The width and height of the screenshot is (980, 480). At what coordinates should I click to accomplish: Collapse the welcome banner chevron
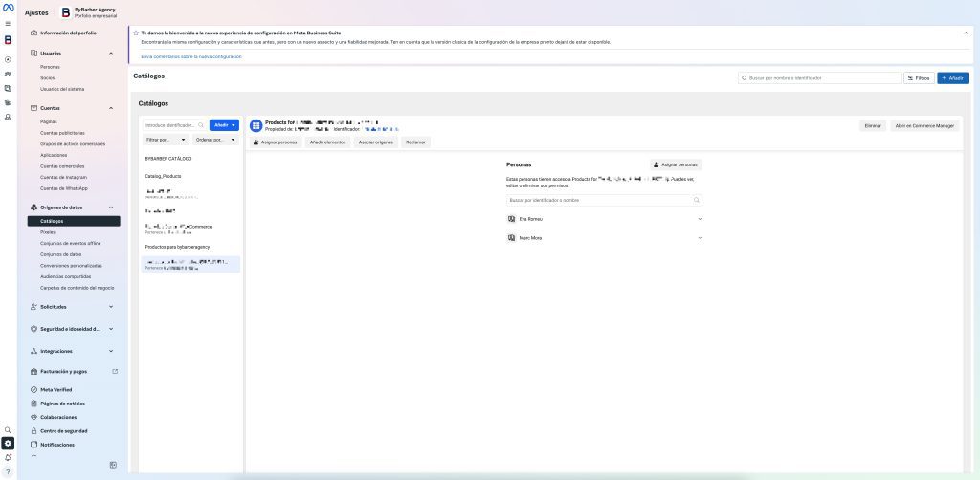966,33
